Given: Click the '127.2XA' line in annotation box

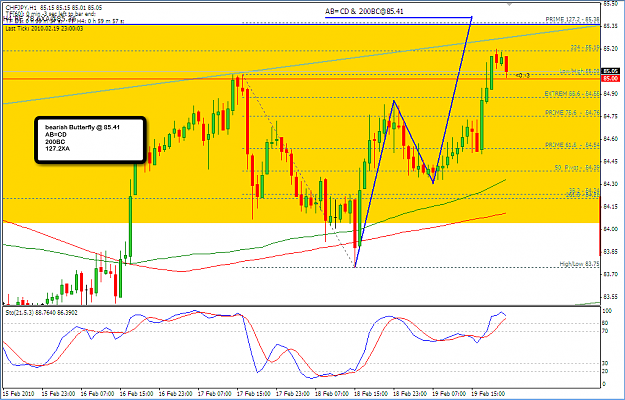Looking at the screenshot, I should (56, 149).
